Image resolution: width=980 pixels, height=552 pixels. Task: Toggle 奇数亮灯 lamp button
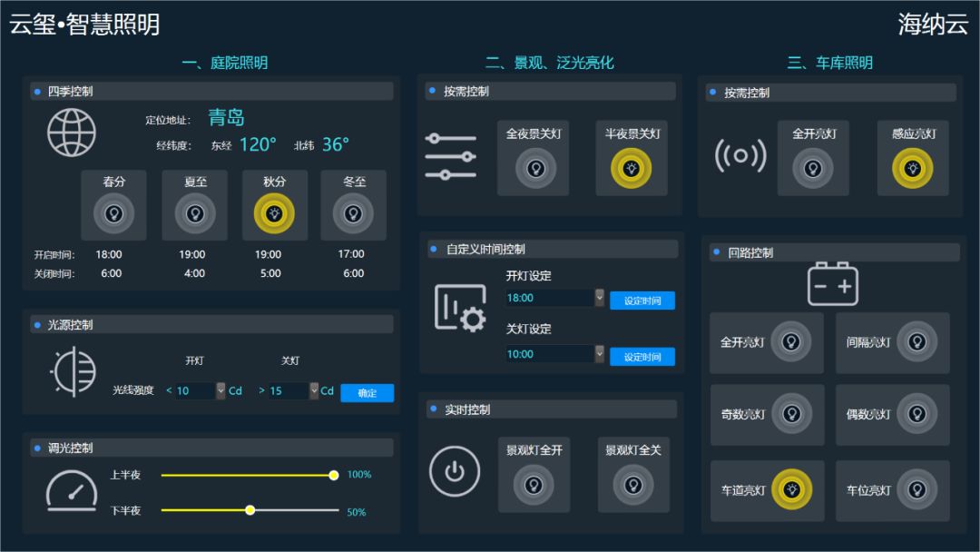[791, 414]
